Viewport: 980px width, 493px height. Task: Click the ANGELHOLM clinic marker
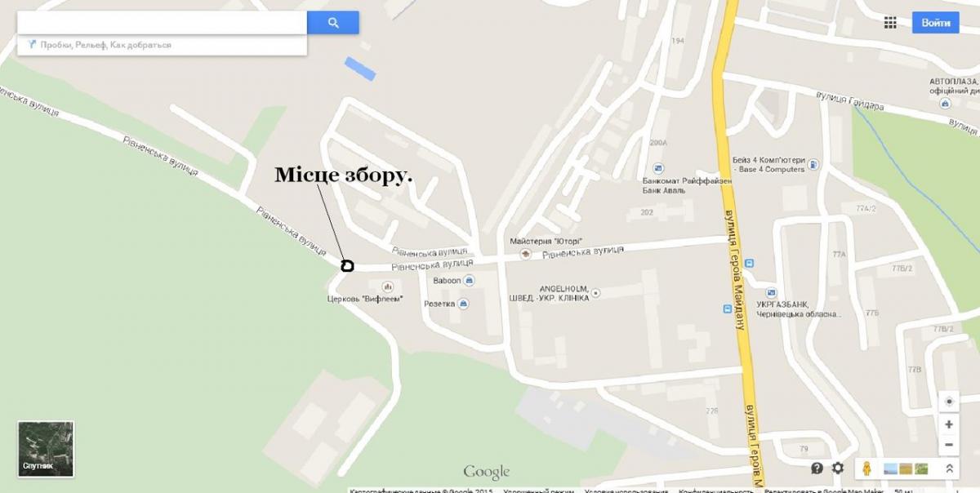click(596, 292)
